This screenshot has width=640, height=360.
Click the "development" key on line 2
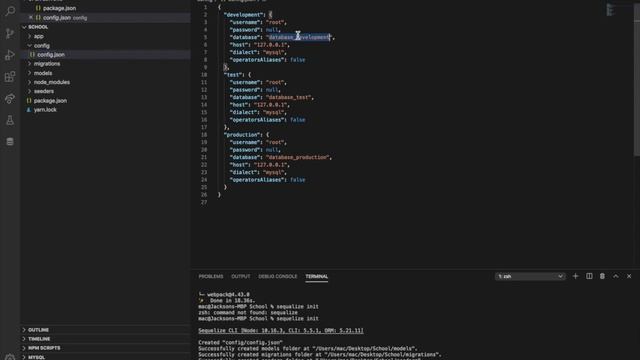pyautogui.click(x=244, y=15)
